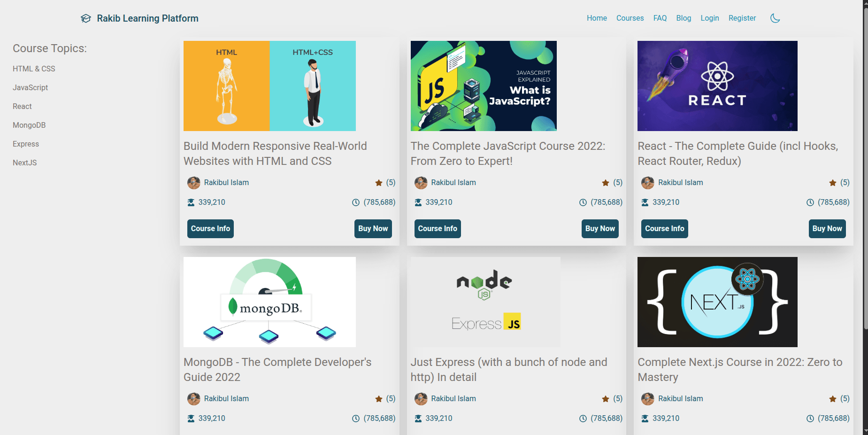The width and height of the screenshot is (868, 435).
Task: Click Buy Now on the JavaScript course
Action: 599,229
